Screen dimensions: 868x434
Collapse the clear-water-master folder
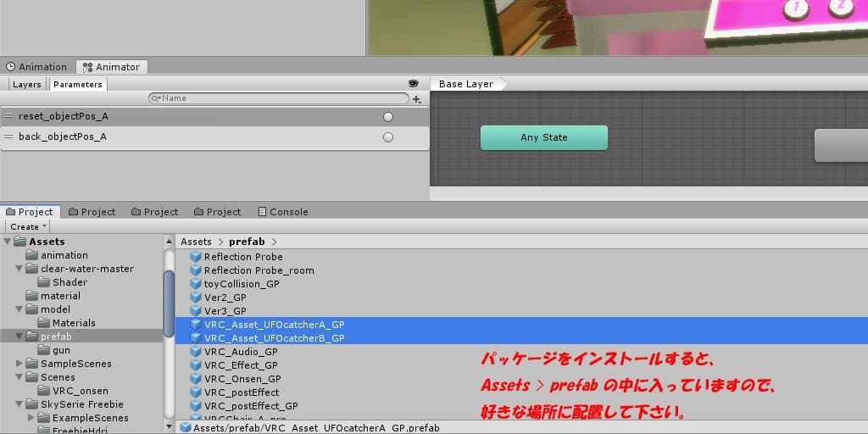pos(19,269)
